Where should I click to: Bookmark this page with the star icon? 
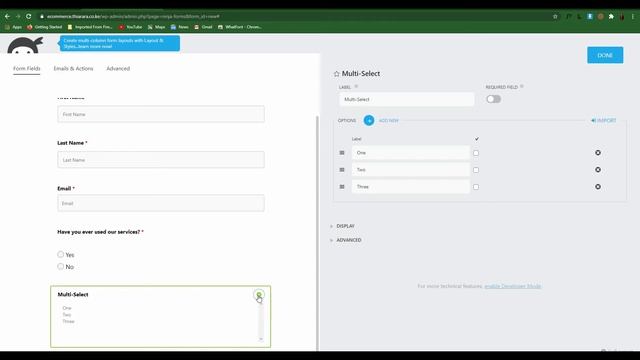(555, 16)
